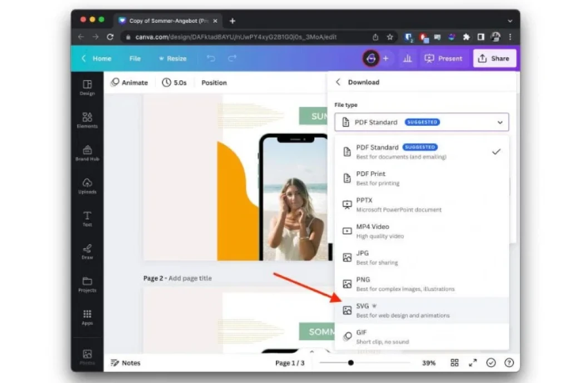The image size is (588, 383).
Task: Open the browser extensions puzzle icon
Action: 466,37
